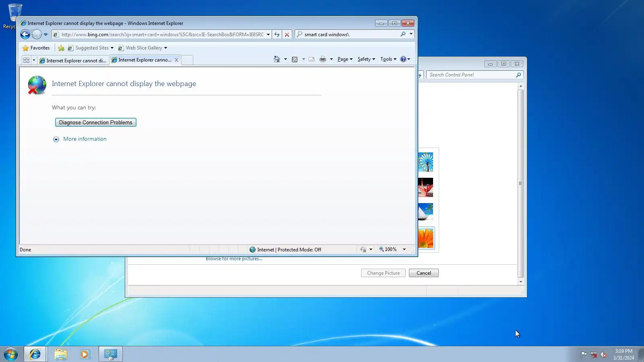Click the address bar URL field

click(x=162, y=35)
